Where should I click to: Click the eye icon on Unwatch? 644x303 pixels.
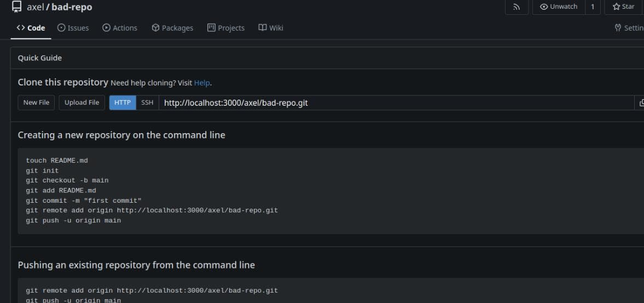pyautogui.click(x=544, y=7)
